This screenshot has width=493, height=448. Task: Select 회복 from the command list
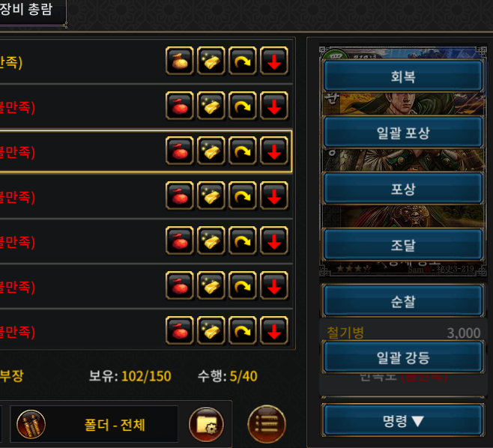coord(403,76)
